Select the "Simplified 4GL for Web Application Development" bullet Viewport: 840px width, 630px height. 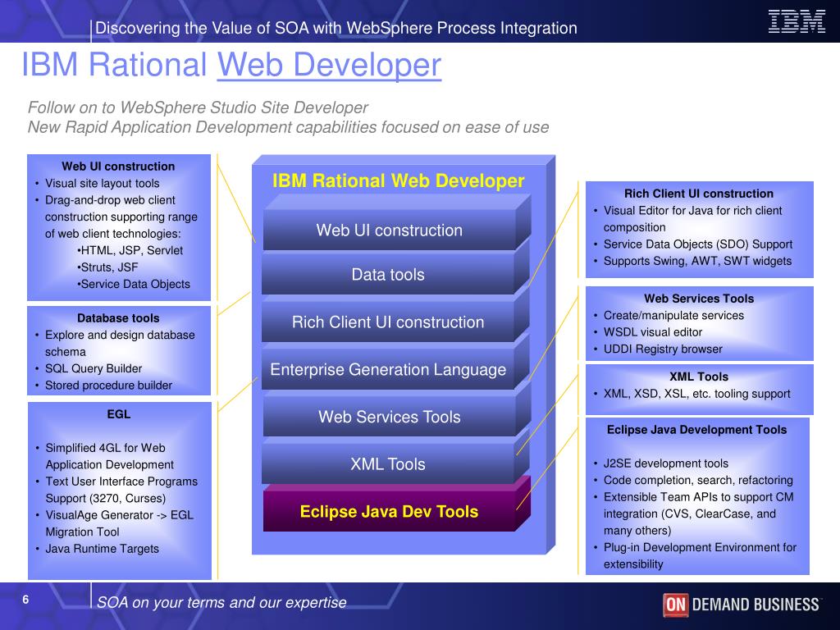pos(110,456)
